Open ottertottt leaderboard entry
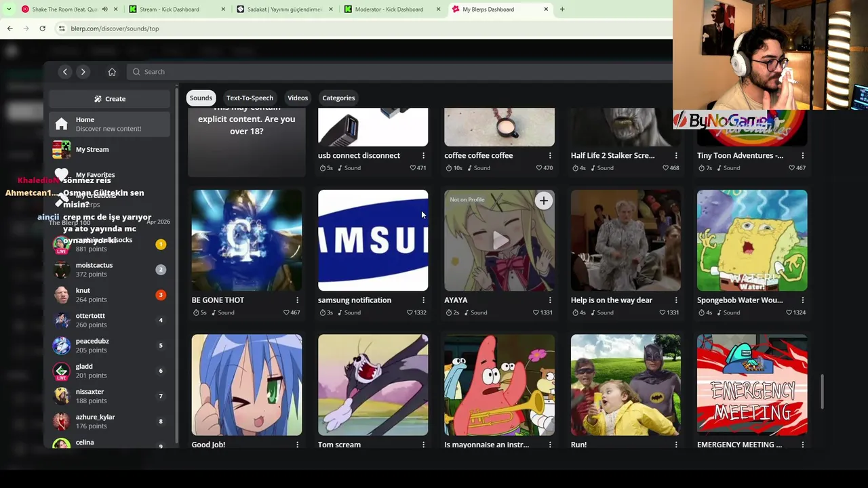The width and height of the screenshot is (868, 488). click(x=109, y=320)
